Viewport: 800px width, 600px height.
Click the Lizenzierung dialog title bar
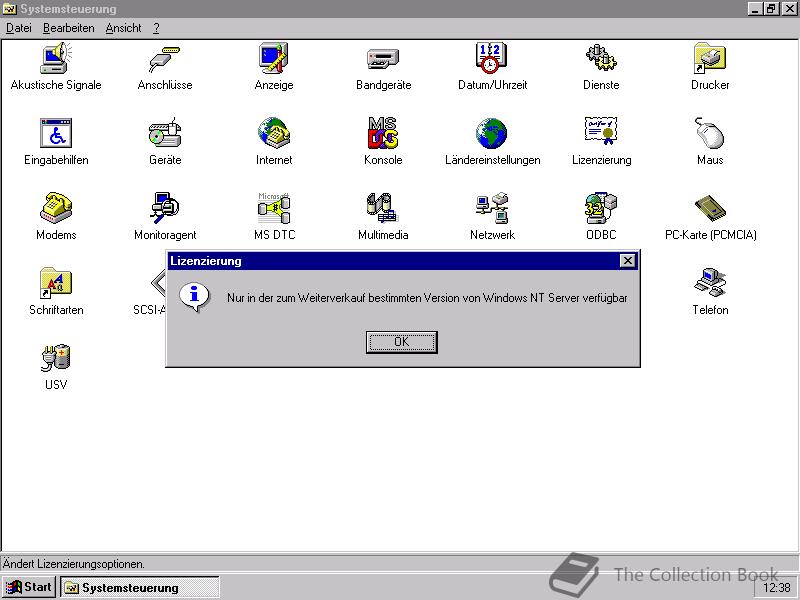(x=403, y=261)
